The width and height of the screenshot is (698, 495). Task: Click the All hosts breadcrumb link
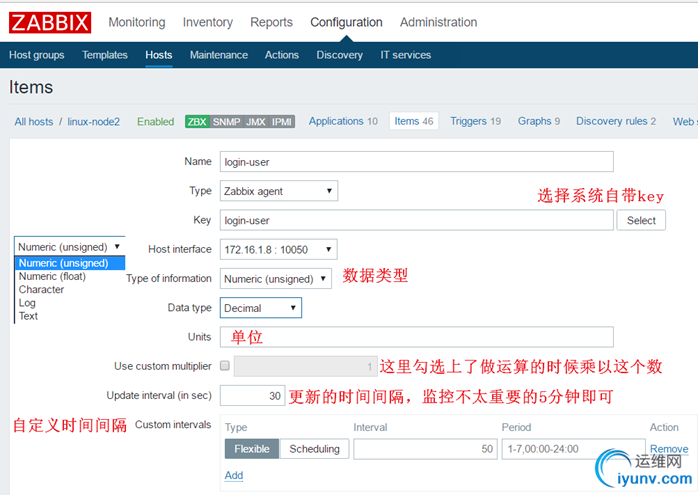point(33,122)
